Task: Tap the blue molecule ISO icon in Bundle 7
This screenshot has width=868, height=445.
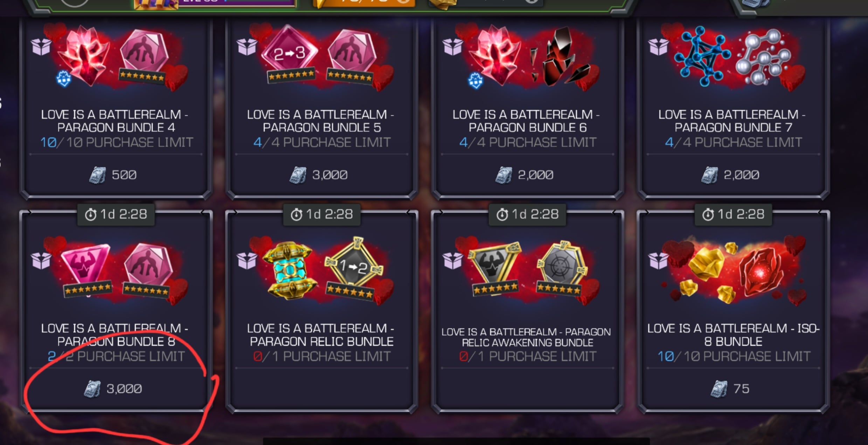Action: 702,56
